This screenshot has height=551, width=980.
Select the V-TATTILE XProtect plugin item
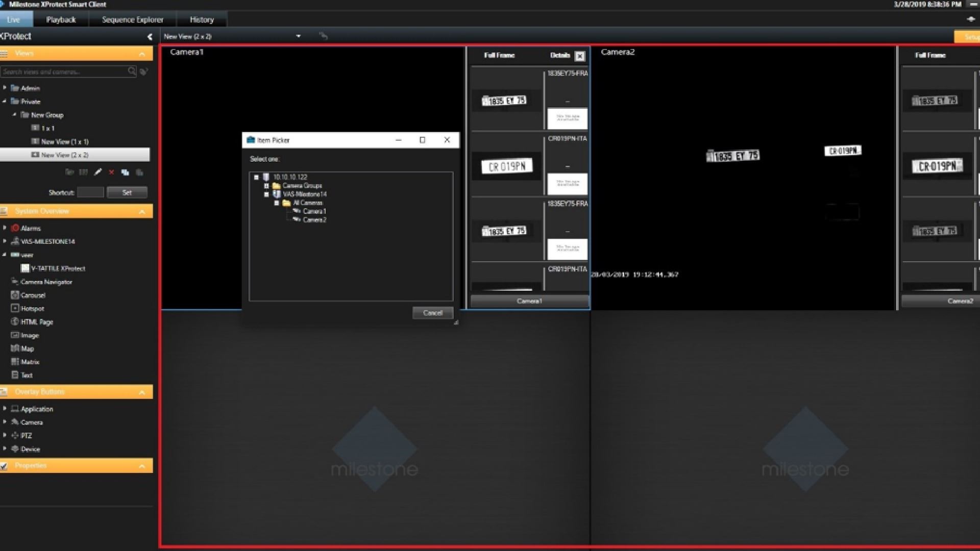click(x=58, y=268)
